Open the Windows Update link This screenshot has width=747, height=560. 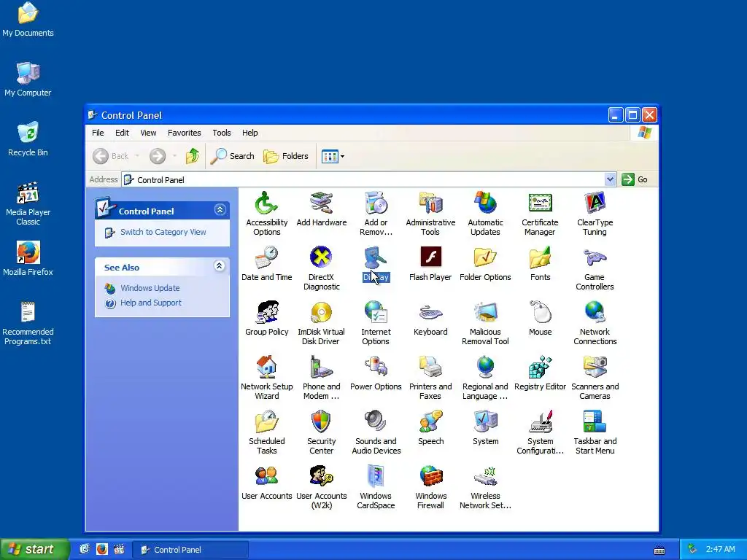click(150, 288)
